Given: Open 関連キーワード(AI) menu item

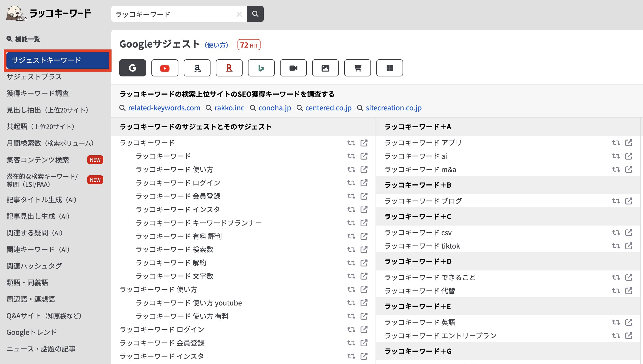Looking at the screenshot, I should 38,249.
